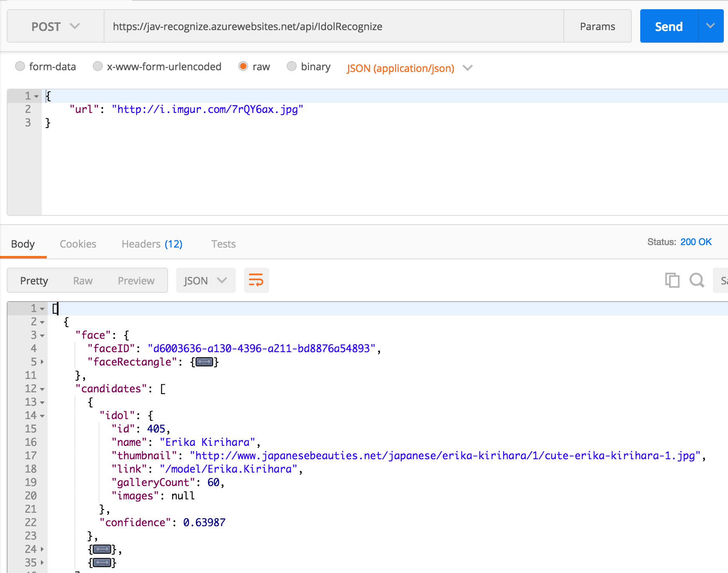Choose the binary body type radio
This screenshot has height=573, width=728.
coord(292,67)
